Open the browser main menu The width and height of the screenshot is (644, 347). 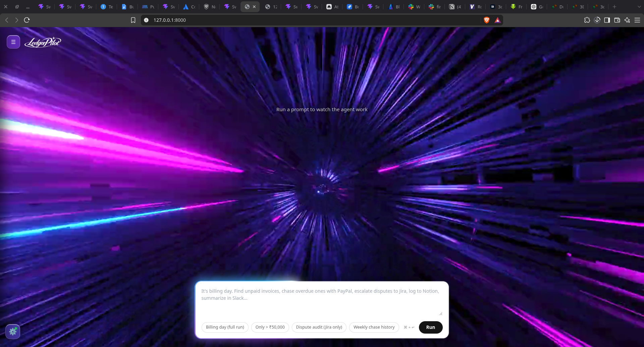click(637, 20)
